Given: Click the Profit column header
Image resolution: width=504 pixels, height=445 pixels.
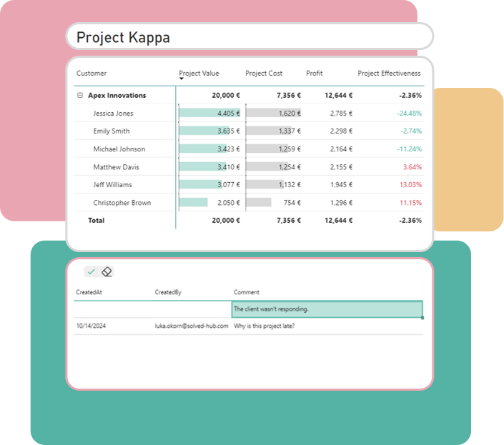Looking at the screenshot, I should 315,73.
